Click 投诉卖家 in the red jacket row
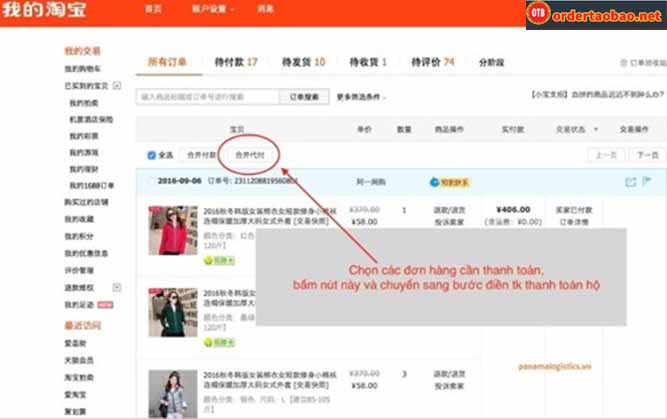Viewport: 667px width, 419px height. click(x=450, y=222)
